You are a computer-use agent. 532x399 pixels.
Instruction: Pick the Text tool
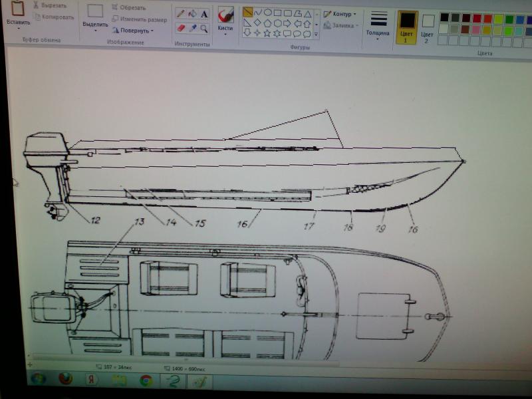pyautogui.click(x=204, y=13)
